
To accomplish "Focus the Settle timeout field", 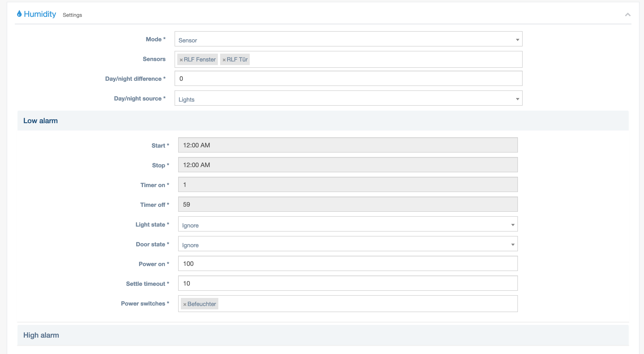I will coord(348,284).
